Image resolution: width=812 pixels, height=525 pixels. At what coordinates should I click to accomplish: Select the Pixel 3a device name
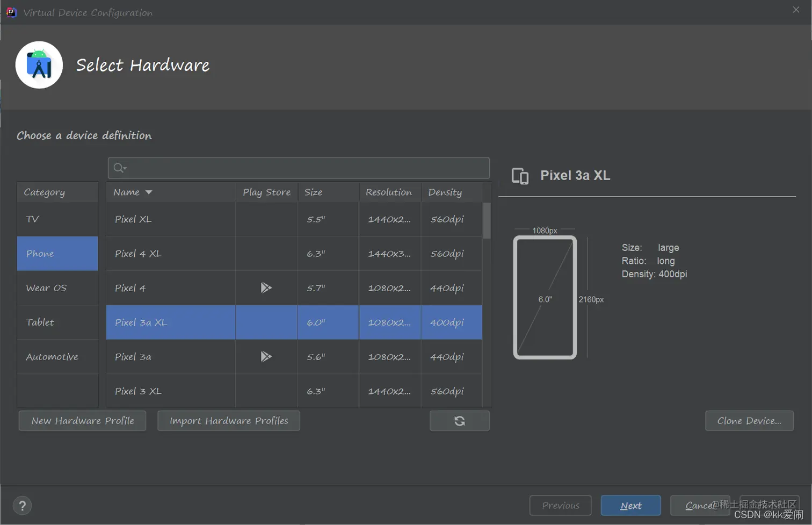pyautogui.click(x=133, y=357)
